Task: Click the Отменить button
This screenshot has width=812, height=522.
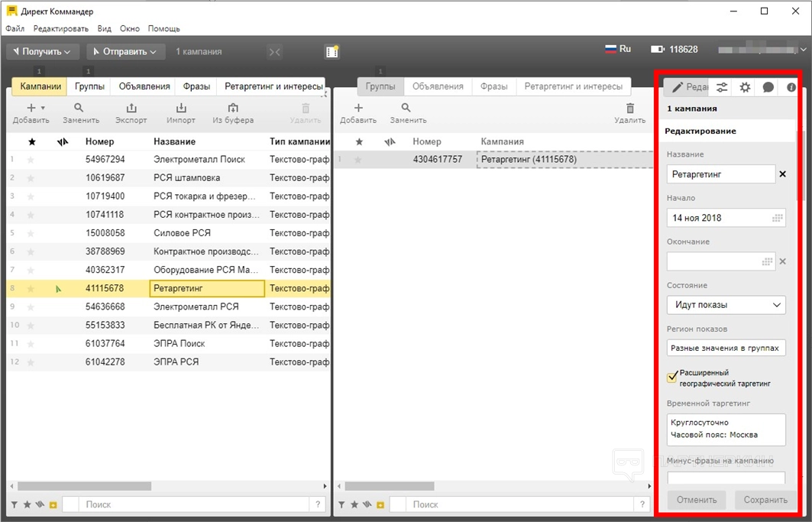Action: pos(696,500)
